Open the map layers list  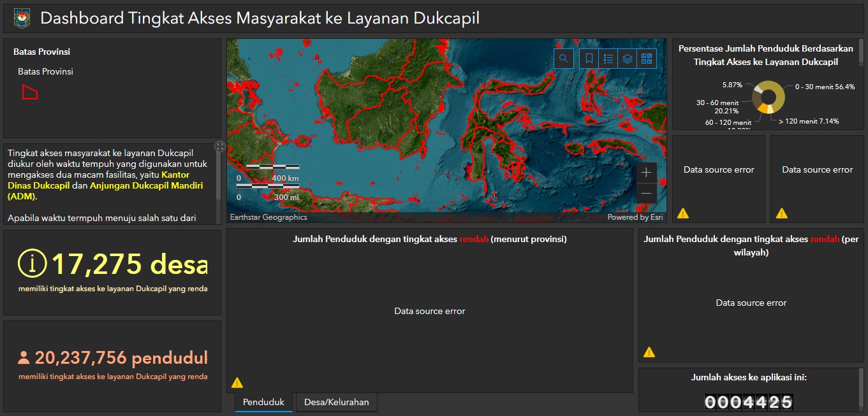click(x=628, y=59)
